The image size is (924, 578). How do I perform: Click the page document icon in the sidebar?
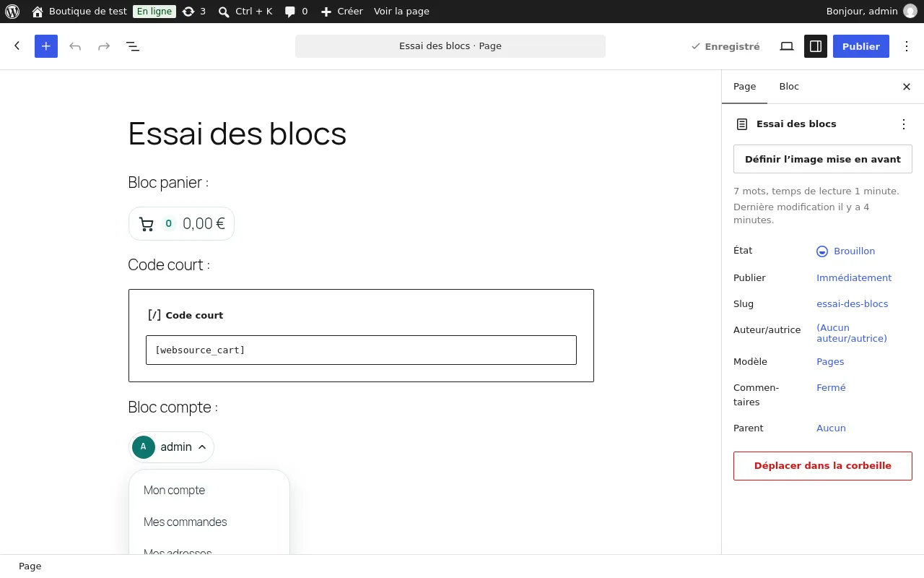click(x=742, y=124)
